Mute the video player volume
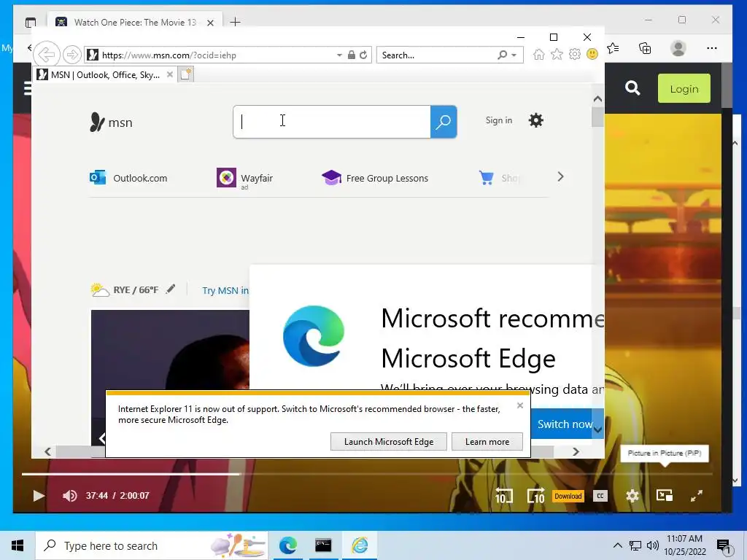 (x=69, y=496)
